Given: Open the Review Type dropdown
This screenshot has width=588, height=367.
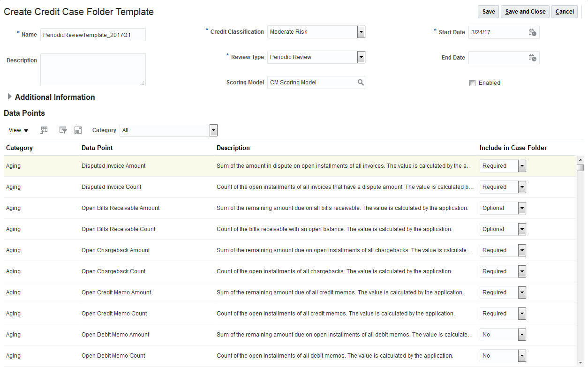Looking at the screenshot, I should 361,57.
